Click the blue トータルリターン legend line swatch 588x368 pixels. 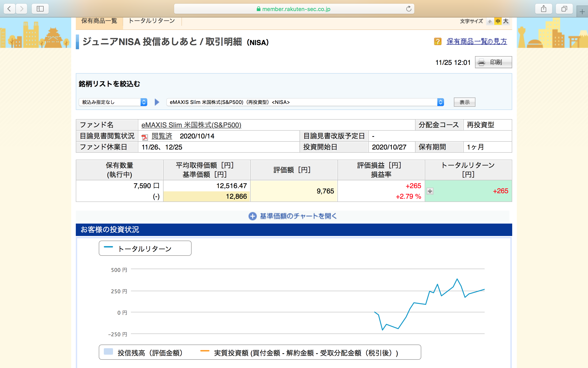click(108, 247)
